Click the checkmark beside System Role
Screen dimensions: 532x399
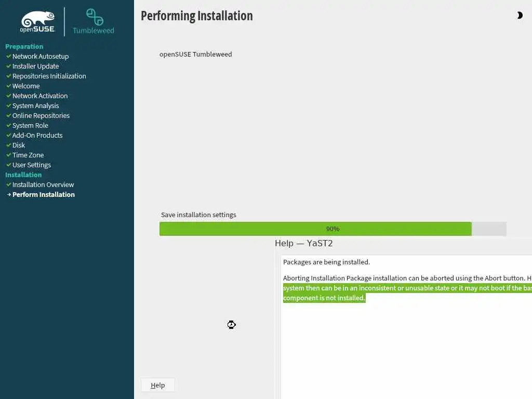(9, 125)
